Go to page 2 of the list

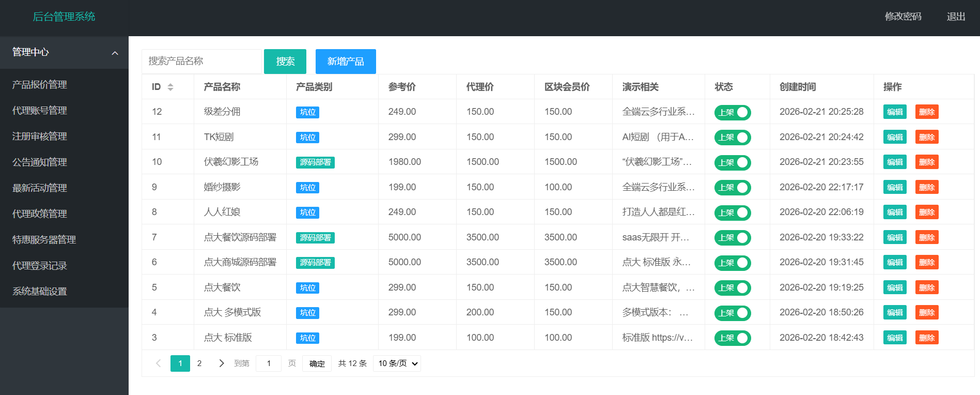pos(199,363)
